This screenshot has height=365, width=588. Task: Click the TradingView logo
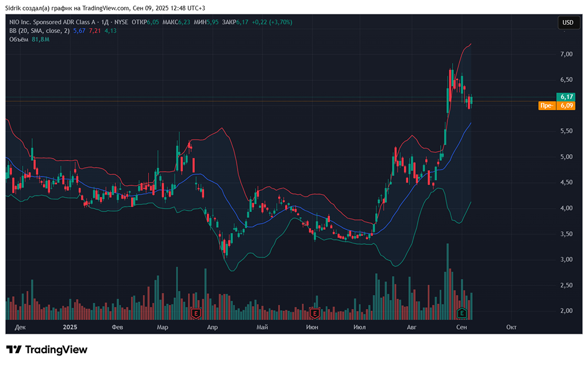[46, 350]
